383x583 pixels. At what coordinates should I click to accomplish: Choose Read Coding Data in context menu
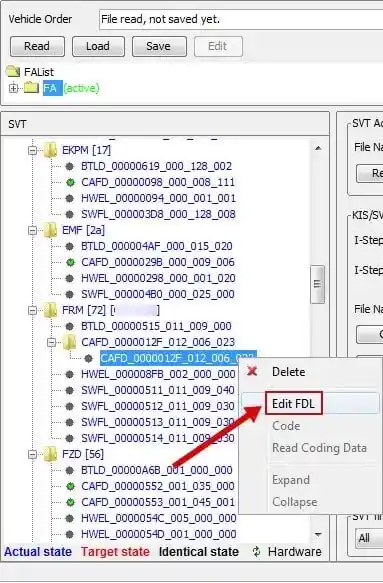pyautogui.click(x=319, y=448)
